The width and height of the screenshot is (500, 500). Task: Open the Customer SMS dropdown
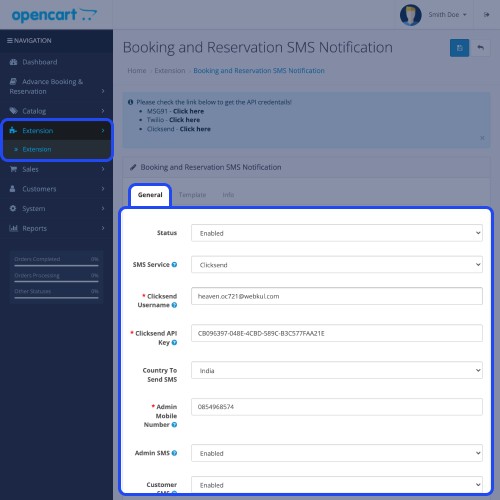[x=337, y=484]
